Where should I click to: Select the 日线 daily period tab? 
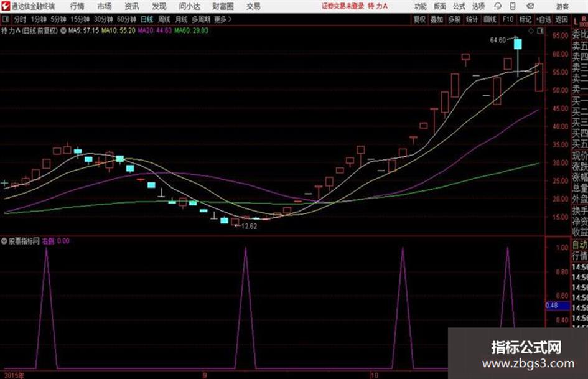click(x=147, y=19)
